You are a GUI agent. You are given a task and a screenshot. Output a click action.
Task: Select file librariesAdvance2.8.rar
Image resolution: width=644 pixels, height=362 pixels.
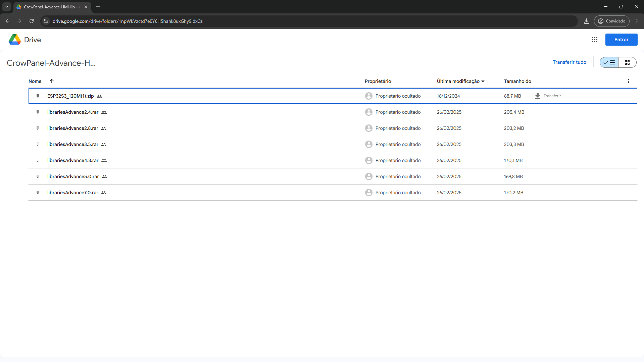[x=333, y=128]
